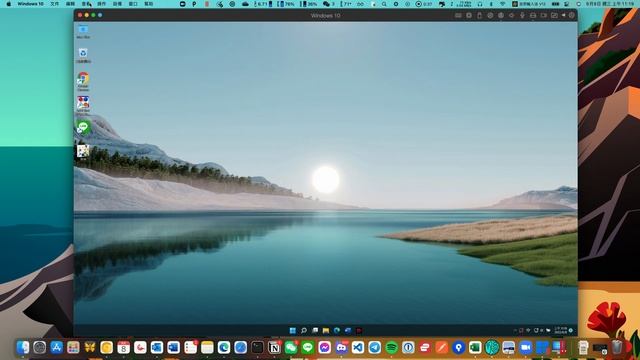Click the menu bar date and time
Screen dimensions: 640x360
pos(611,4)
